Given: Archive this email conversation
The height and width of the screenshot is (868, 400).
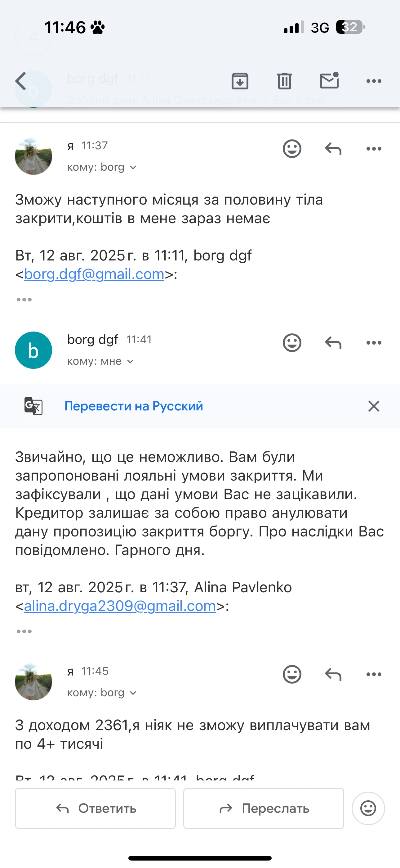Looking at the screenshot, I should pos(240,81).
